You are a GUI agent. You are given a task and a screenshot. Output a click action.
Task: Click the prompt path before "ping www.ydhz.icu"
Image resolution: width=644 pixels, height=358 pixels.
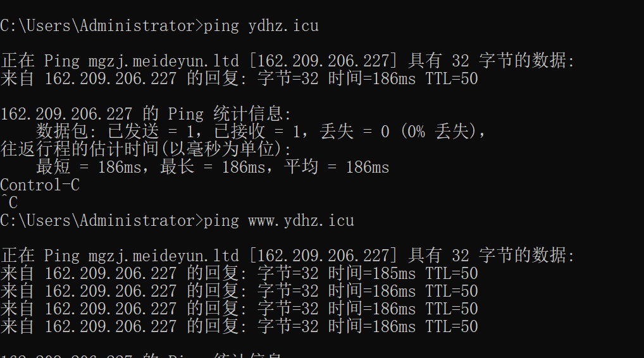(101, 221)
